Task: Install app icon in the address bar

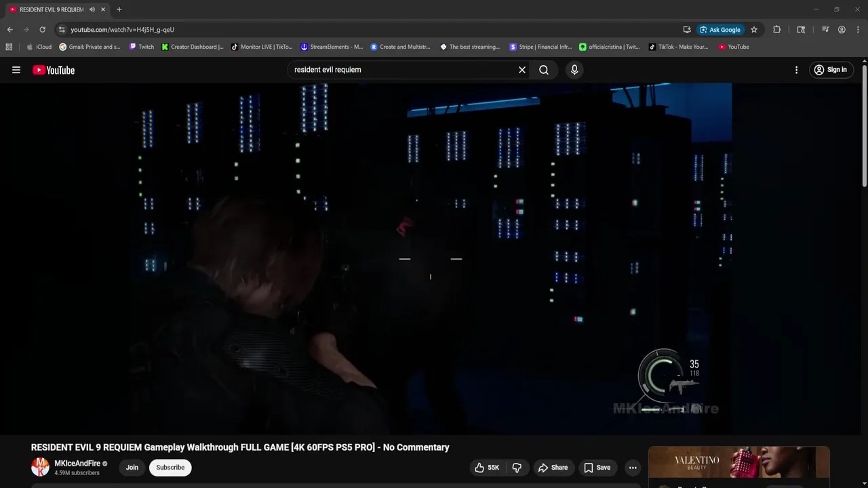Action: point(687,30)
